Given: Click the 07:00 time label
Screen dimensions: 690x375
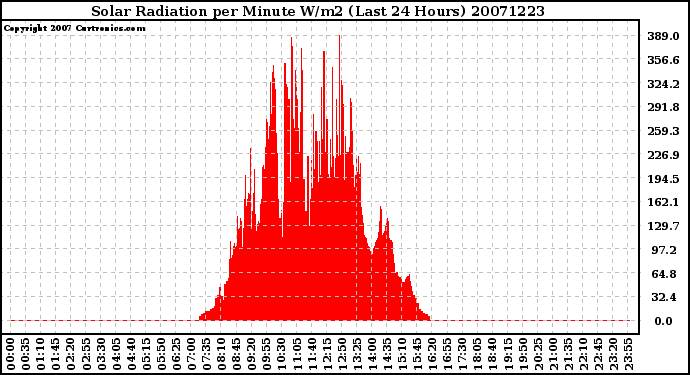Looking at the screenshot, I should pos(191,354).
